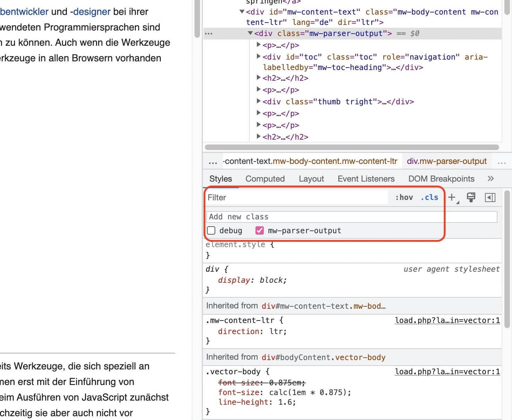The height and width of the screenshot is (420, 512).
Task: Expand the first h2 element node
Action: click(259, 78)
